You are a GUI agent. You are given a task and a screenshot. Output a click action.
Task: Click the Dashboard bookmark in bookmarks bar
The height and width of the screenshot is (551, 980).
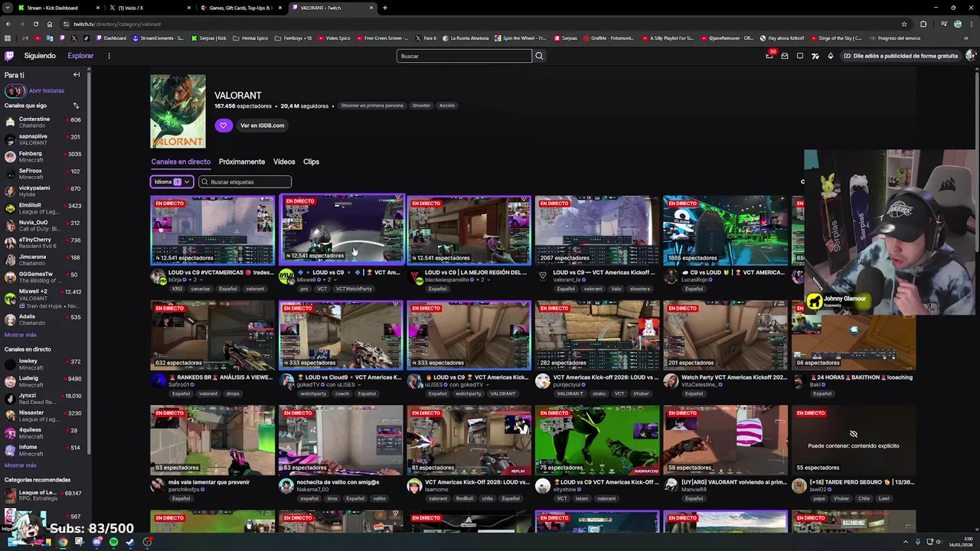coord(111,38)
